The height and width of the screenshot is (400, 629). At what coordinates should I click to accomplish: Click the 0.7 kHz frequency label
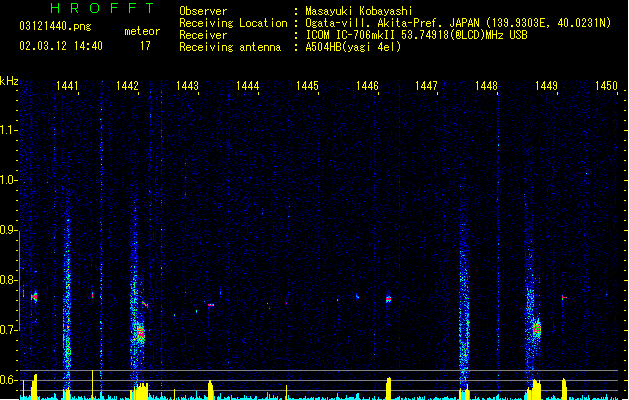(8, 330)
